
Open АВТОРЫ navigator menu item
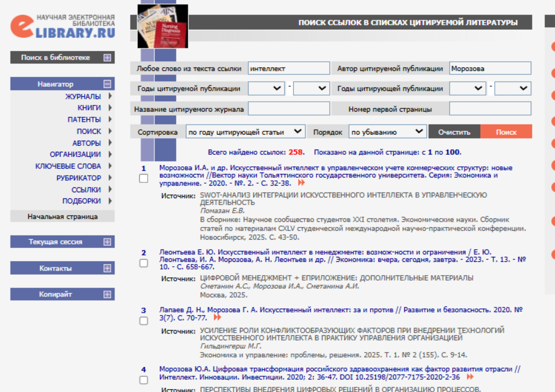coord(86,143)
